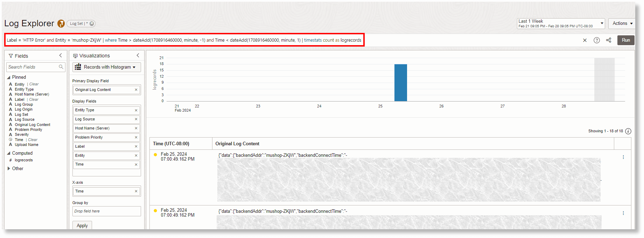Viewport: 644px width, 238px height.
Task: Collapse the Fields panel
Action: click(61, 55)
